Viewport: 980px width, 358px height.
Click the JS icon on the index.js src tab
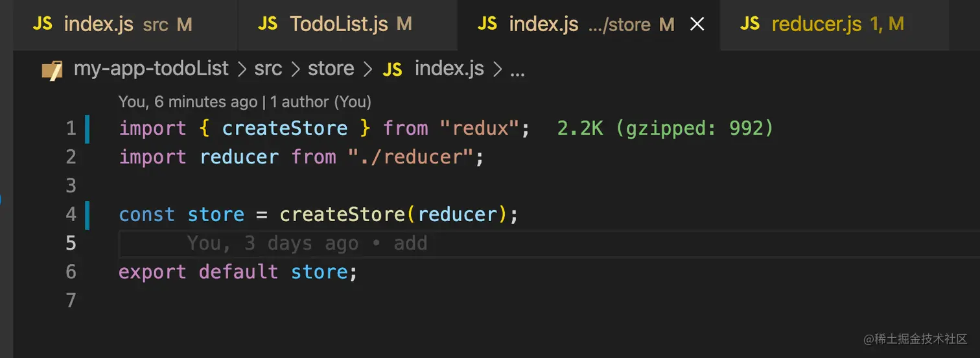click(43, 25)
